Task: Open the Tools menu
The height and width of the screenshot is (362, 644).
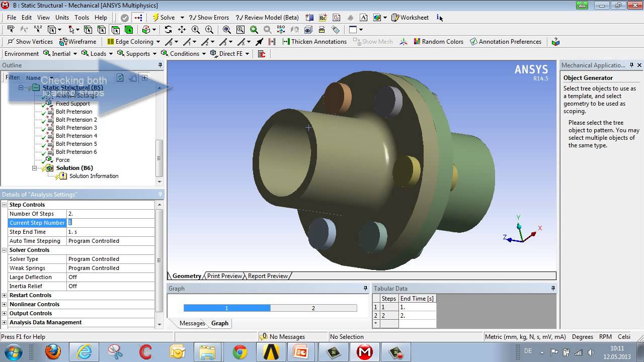Action: click(82, 18)
